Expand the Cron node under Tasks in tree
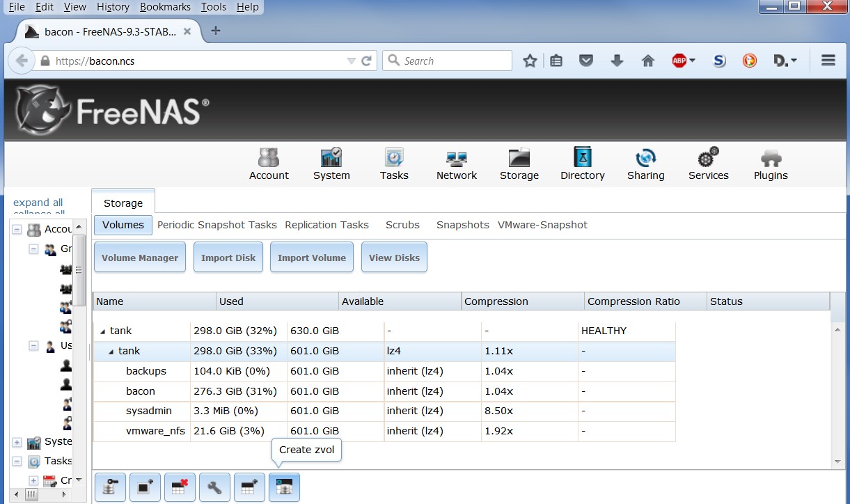Screen dimensions: 850x504 click(33, 480)
